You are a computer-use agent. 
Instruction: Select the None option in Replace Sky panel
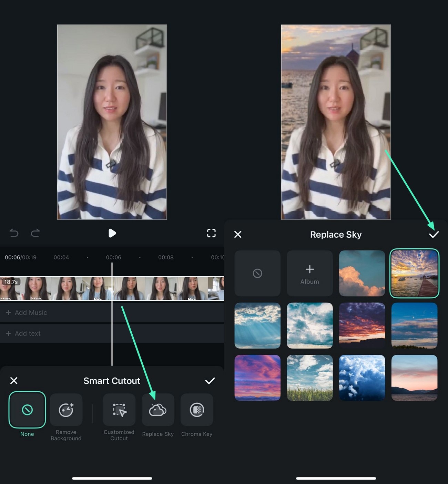(257, 273)
